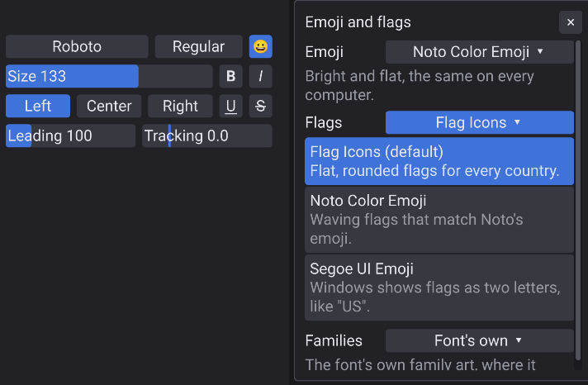Close the Emoji and flags panel
This screenshot has height=385, width=588.
(571, 22)
